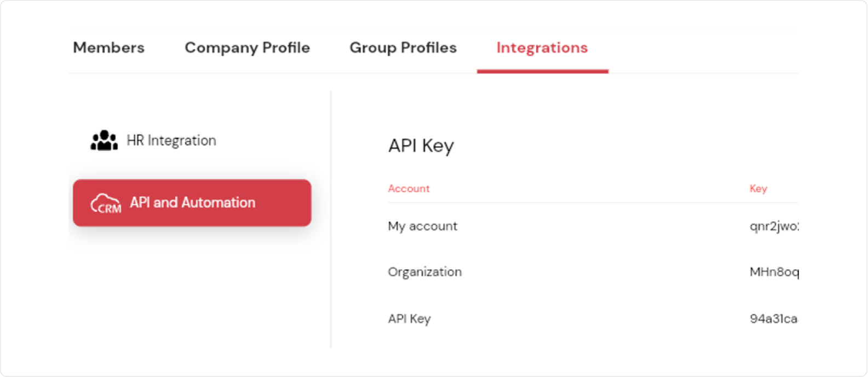Click the API Key section heading
Screen dimensions: 868x377
click(x=421, y=146)
